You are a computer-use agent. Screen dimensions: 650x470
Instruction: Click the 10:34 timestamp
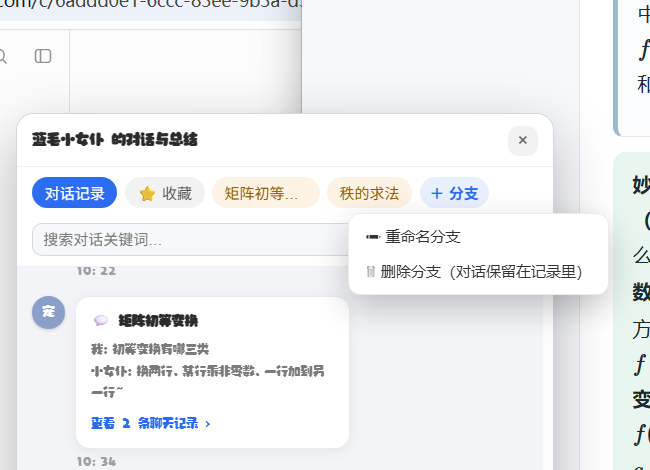96,461
